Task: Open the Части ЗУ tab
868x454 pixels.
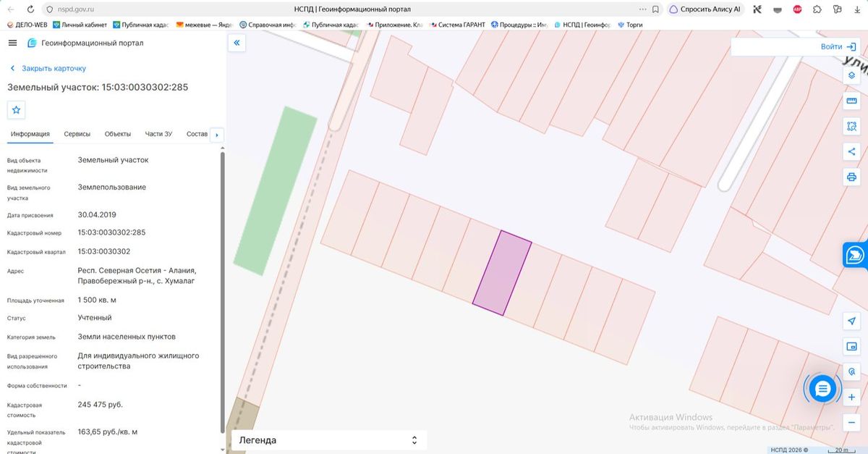Action: tap(158, 134)
